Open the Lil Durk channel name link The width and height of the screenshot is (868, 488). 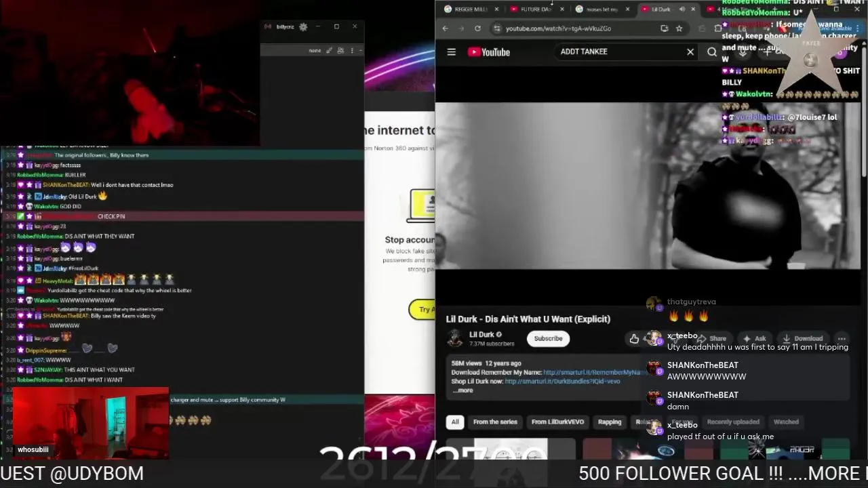click(x=481, y=334)
